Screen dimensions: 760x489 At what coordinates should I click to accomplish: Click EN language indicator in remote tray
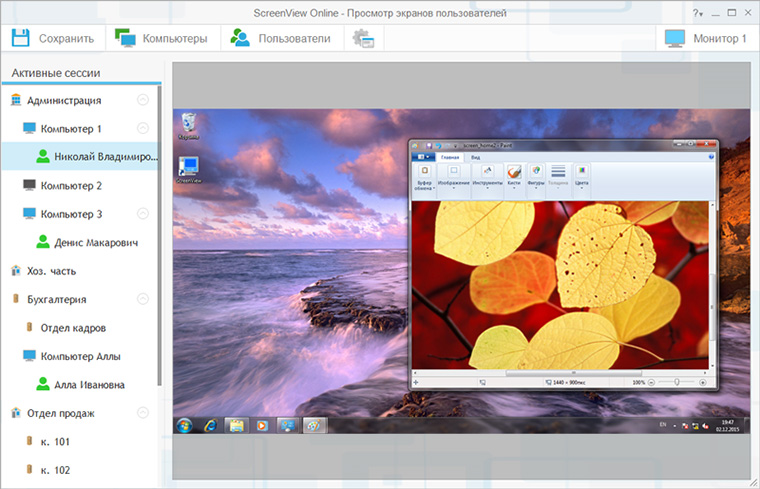663,425
